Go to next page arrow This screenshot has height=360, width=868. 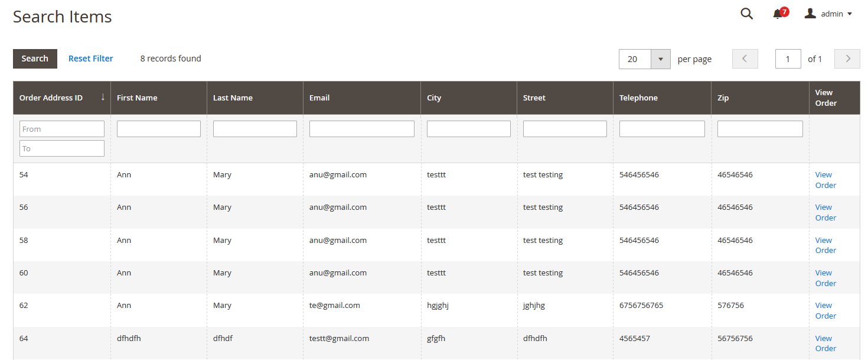(847, 59)
